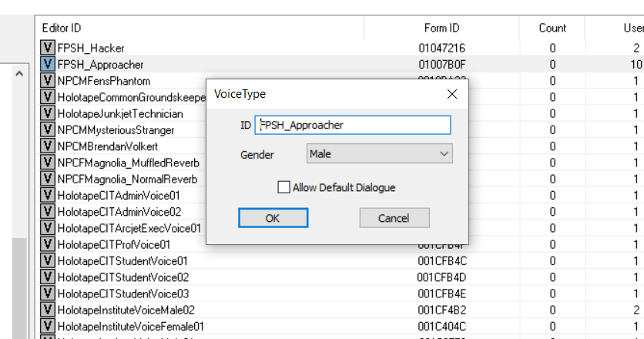Click the V icon beside HolotapeCITAdminVoice01

[48, 195]
